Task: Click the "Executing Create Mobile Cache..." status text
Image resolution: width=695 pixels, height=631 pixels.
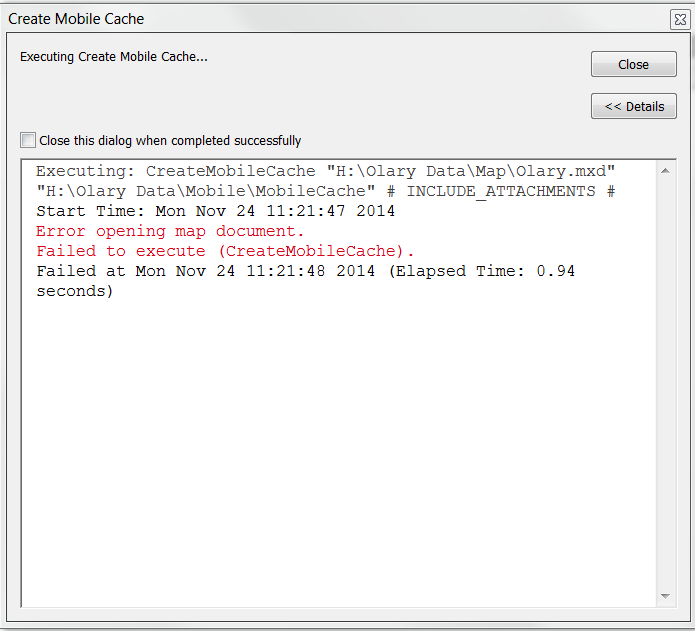Action: (x=114, y=57)
